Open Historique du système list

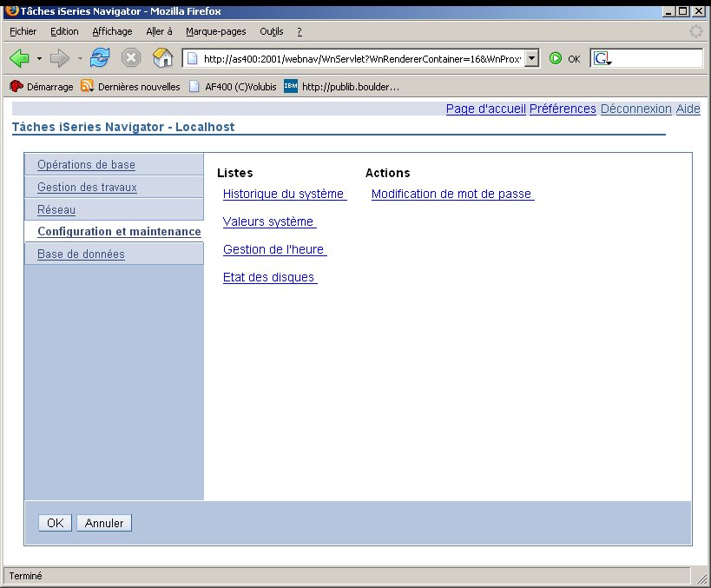coord(285,194)
